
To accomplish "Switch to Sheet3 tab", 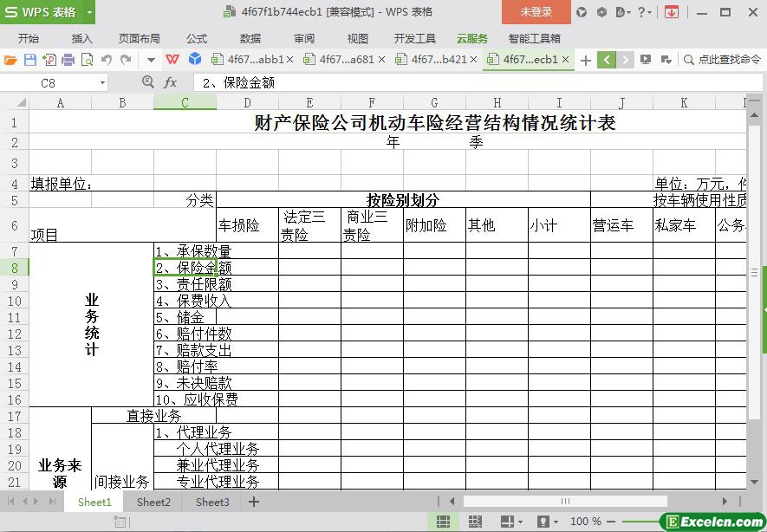I will [x=212, y=502].
